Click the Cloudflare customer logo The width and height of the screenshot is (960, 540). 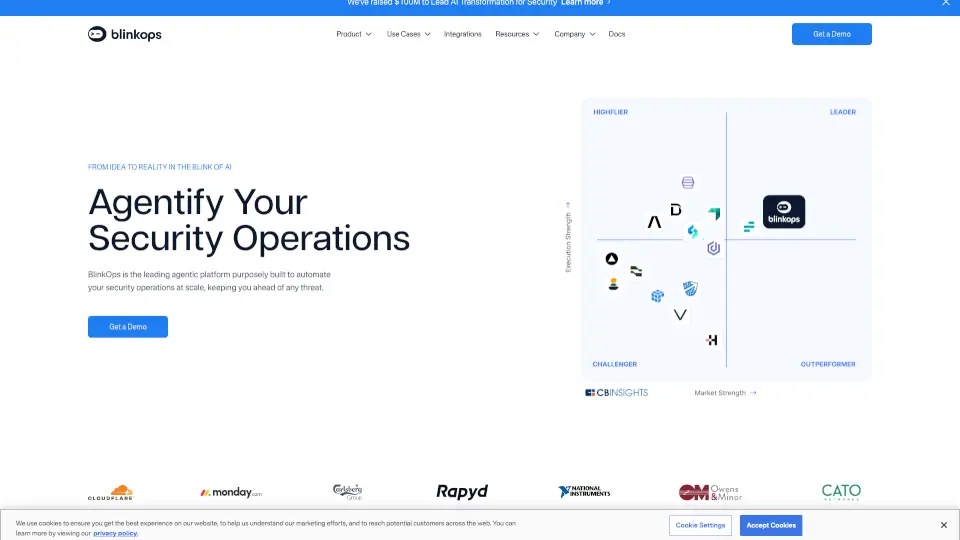pos(110,492)
